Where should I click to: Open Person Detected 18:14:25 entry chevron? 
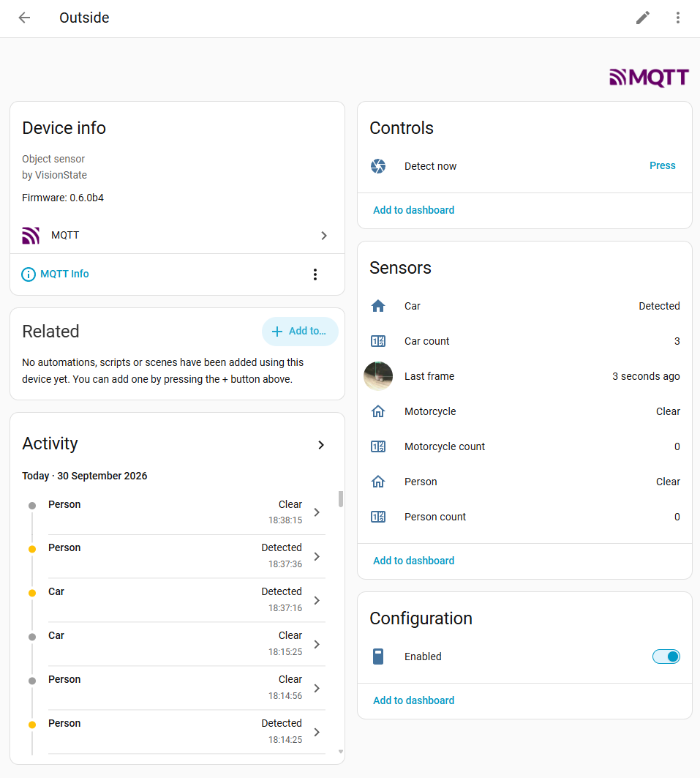coord(317,732)
